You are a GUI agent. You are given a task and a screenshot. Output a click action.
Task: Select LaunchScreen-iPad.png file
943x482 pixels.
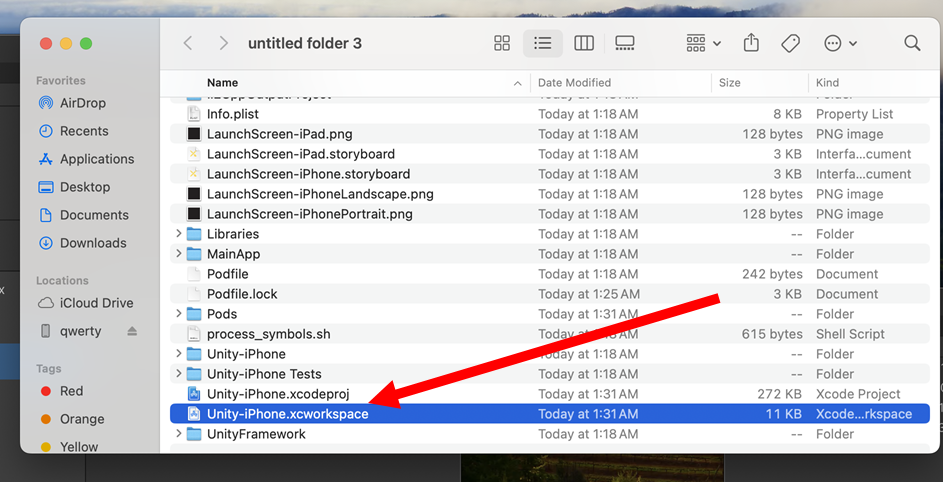550,134
